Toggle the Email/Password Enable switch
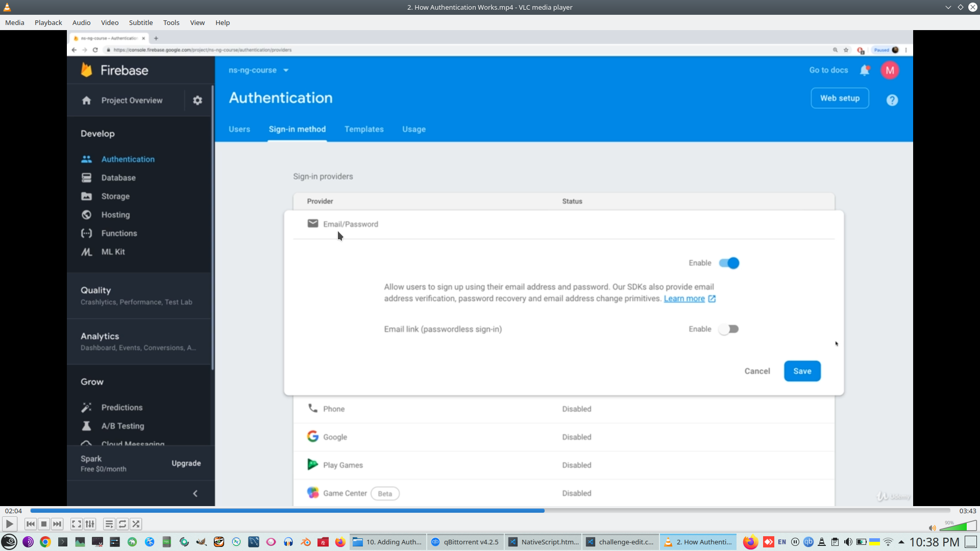Image resolution: width=980 pixels, height=551 pixels. tap(729, 263)
